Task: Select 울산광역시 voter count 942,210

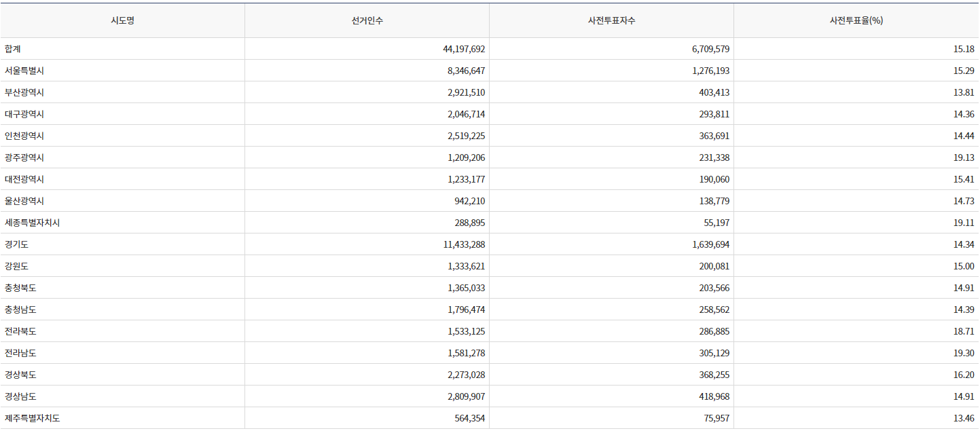Action: pos(469,201)
